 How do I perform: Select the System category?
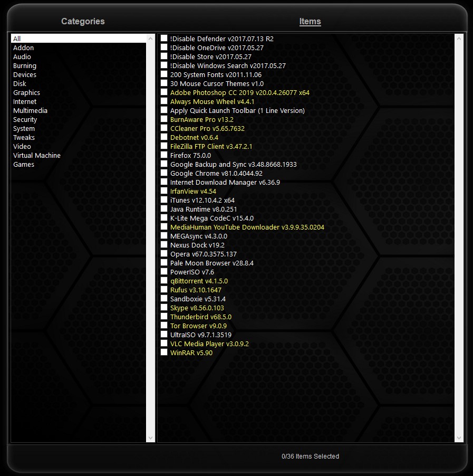79,128
